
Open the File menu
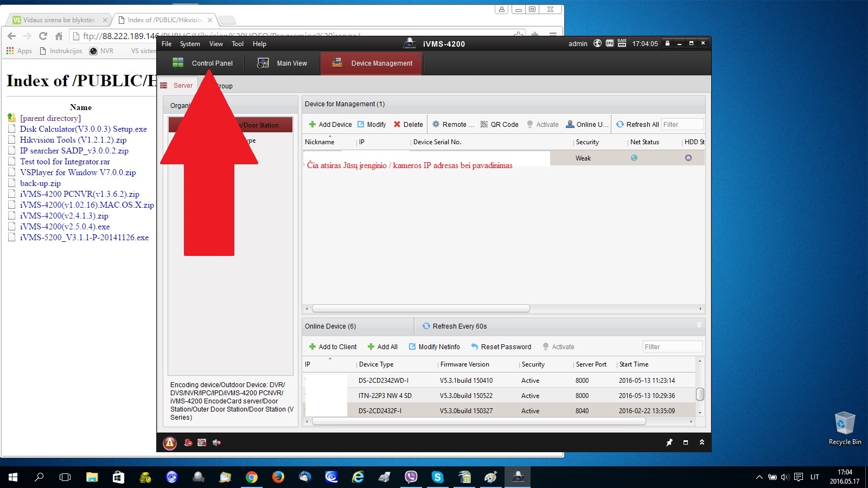coord(167,44)
